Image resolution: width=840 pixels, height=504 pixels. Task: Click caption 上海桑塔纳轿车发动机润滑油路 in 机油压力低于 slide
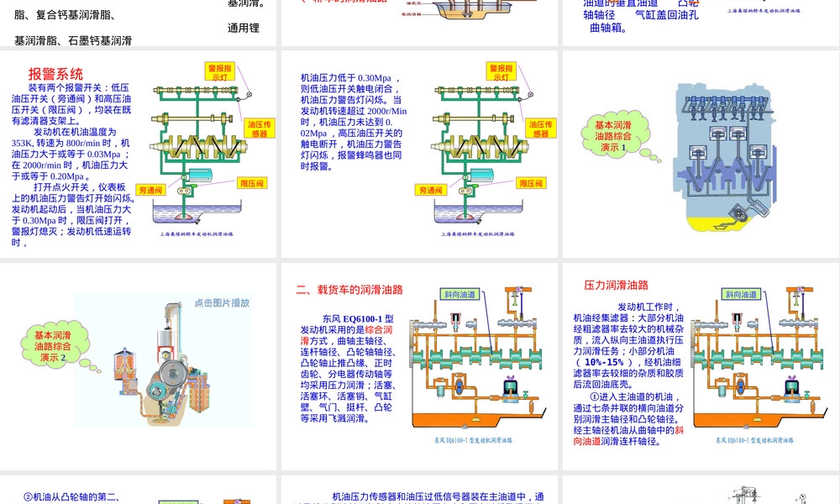point(478,234)
